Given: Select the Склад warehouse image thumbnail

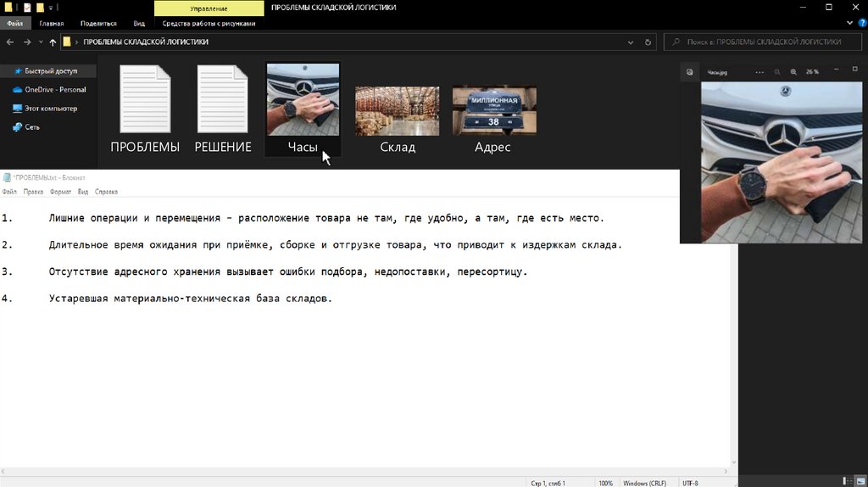Looking at the screenshot, I should point(397,111).
